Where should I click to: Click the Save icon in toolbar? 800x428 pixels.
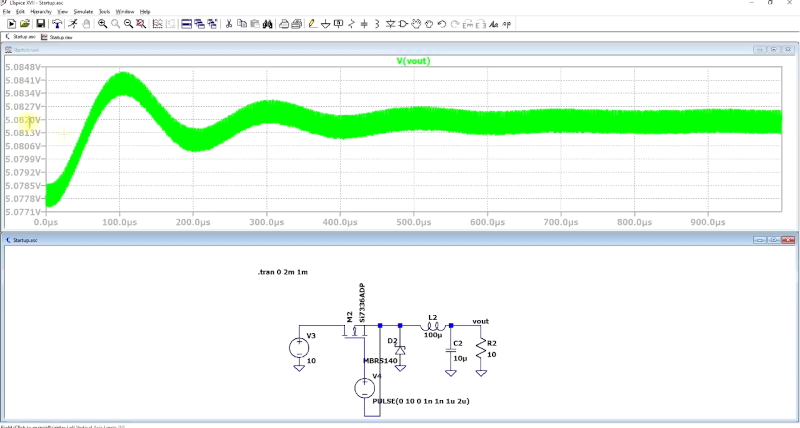click(40, 23)
